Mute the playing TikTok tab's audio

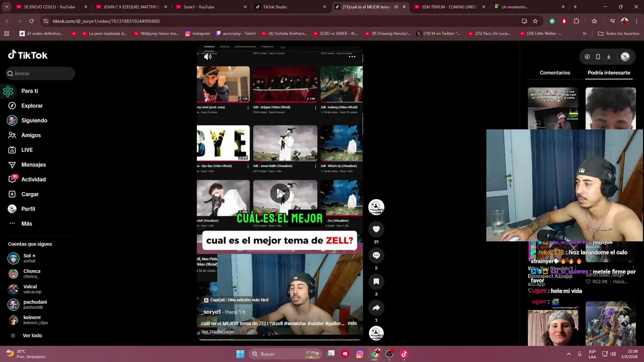point(396,7)
